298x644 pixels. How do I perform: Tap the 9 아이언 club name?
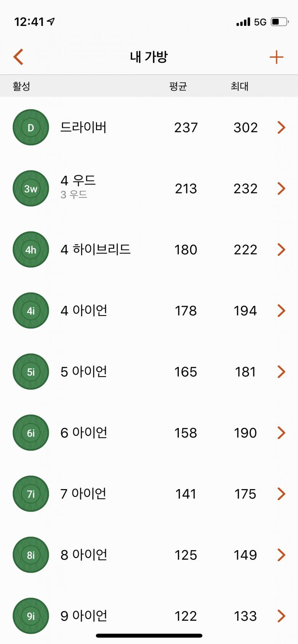point(84,616)
